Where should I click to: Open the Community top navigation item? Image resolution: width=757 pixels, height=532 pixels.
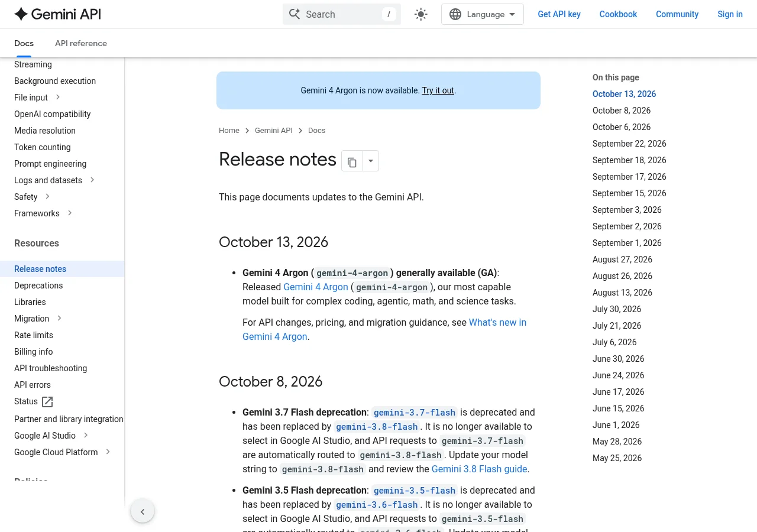pyautogui.click(x=677, y=14)
